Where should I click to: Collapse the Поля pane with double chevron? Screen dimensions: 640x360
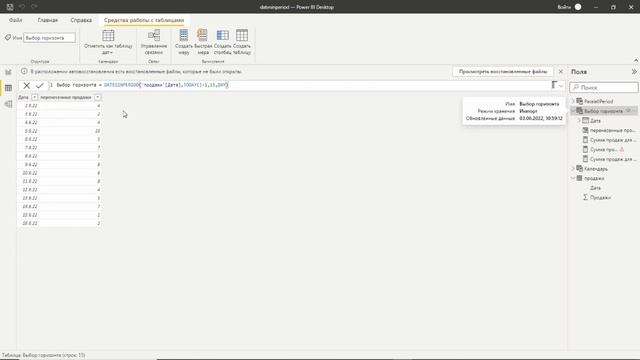(634, 71)
